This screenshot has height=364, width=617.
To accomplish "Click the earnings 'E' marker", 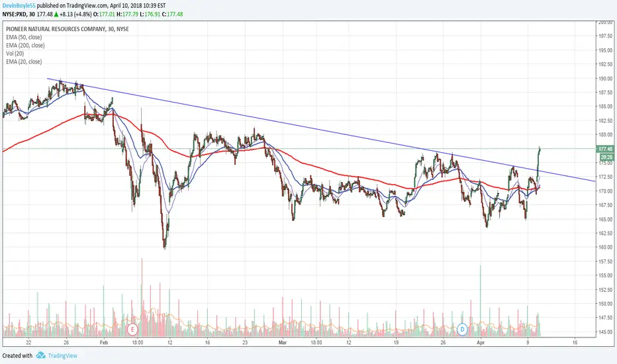I will (x=132, y=329).
